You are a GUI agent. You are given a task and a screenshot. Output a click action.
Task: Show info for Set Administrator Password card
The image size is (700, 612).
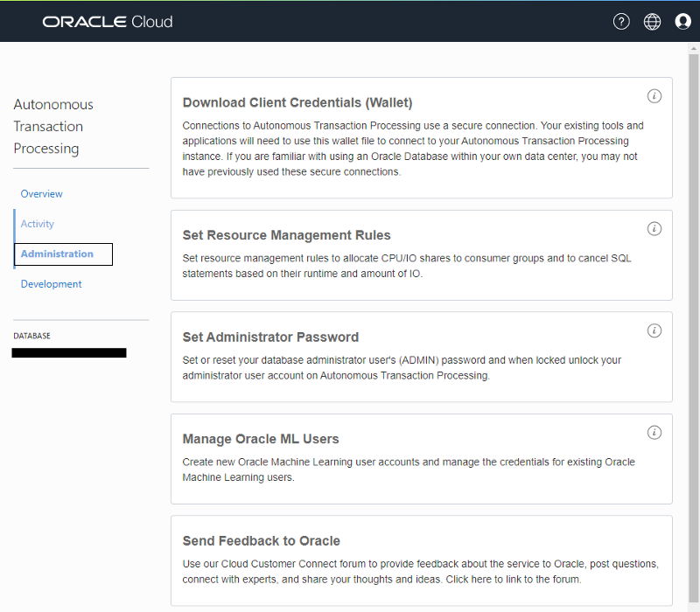(654, 330)
